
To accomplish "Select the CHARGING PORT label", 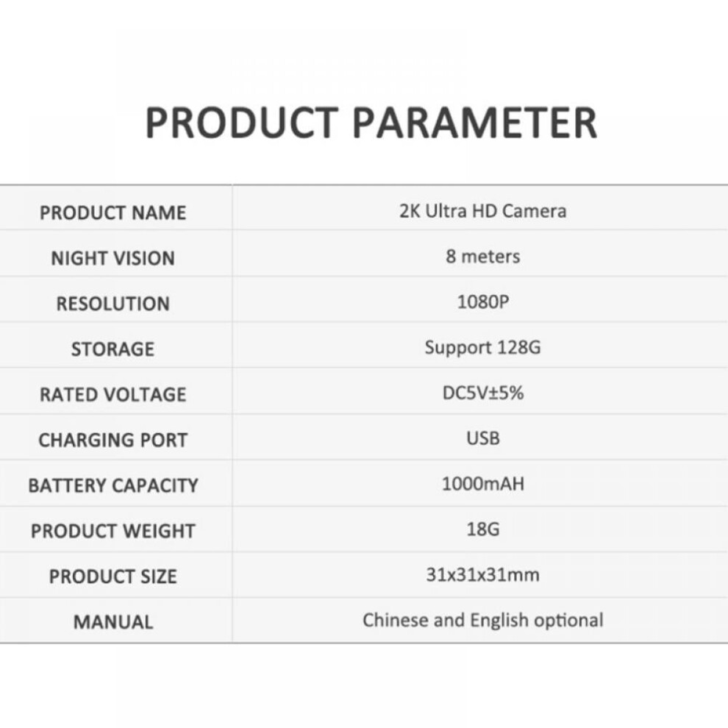I will point(113,440).
